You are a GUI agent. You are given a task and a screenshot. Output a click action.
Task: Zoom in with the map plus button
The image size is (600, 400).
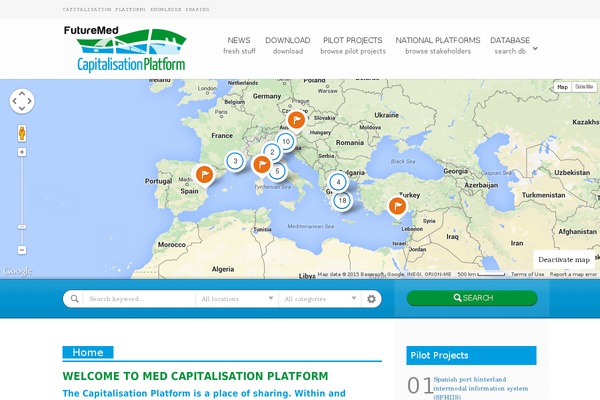click(x=22, y=152)
